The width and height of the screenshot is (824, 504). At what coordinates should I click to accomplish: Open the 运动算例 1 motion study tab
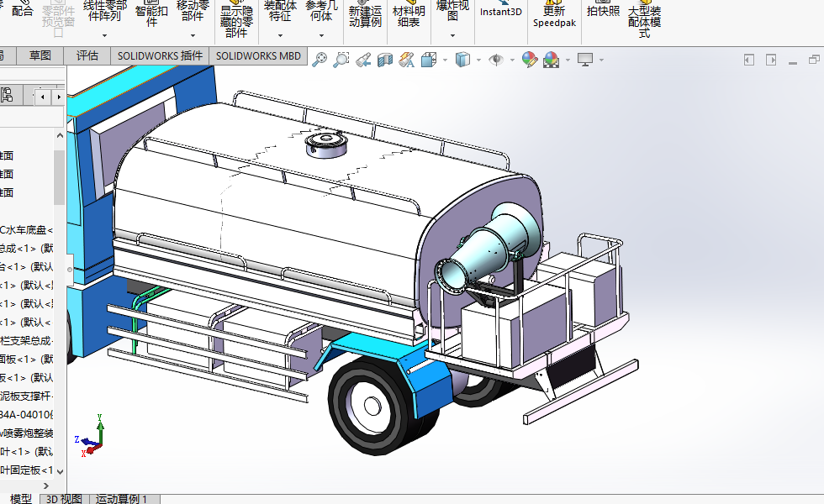121,499
